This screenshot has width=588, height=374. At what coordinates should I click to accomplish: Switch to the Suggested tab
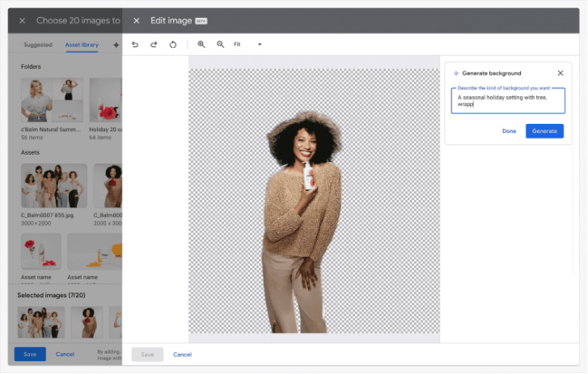(x=38, y=45)
